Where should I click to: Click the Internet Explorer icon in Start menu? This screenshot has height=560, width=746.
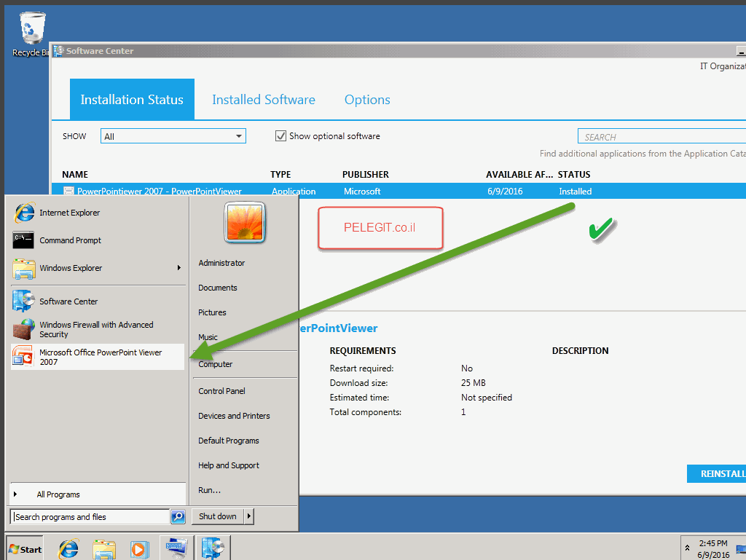pos(24,213)
